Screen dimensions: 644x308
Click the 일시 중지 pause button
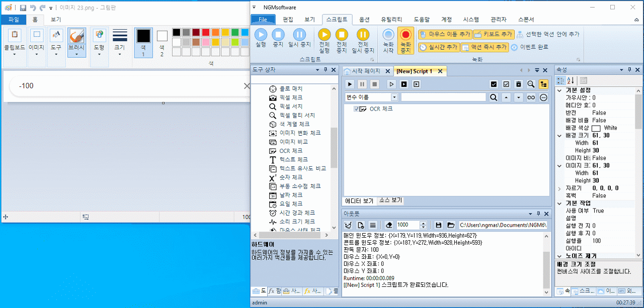(x=299, y=38)
